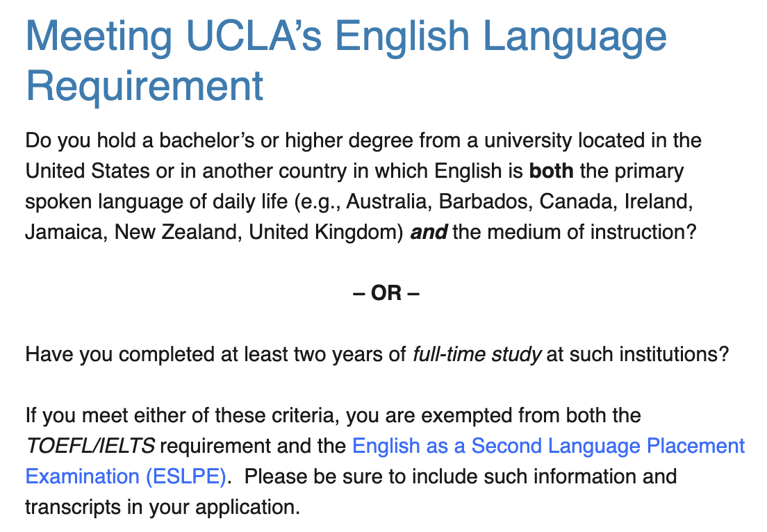
Task: Click the italic "TOEFL/IELTS" text
Action: [90, 446]
